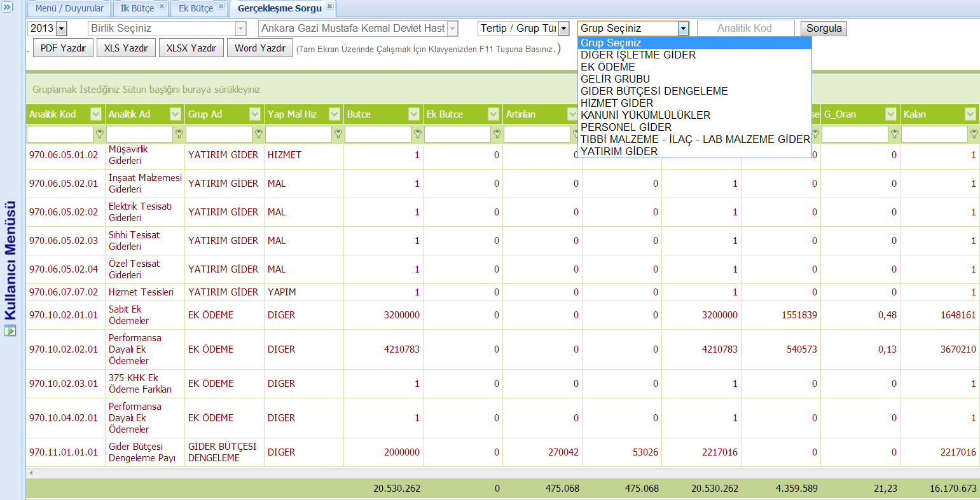Image resolution: width=980 pixels, height=500 pixels.
Task: Choose HİZMET GİDER from group list
Action: [x=694, y=103]
